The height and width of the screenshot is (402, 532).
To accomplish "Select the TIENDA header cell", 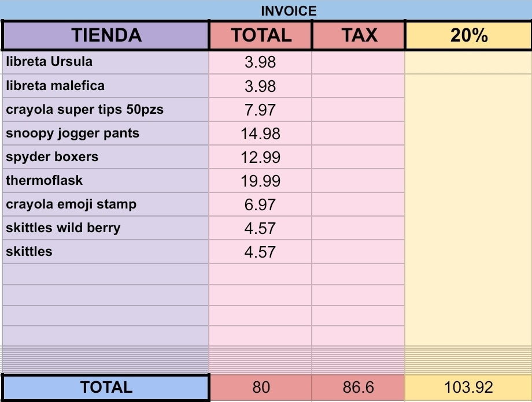I will [106, 35].
